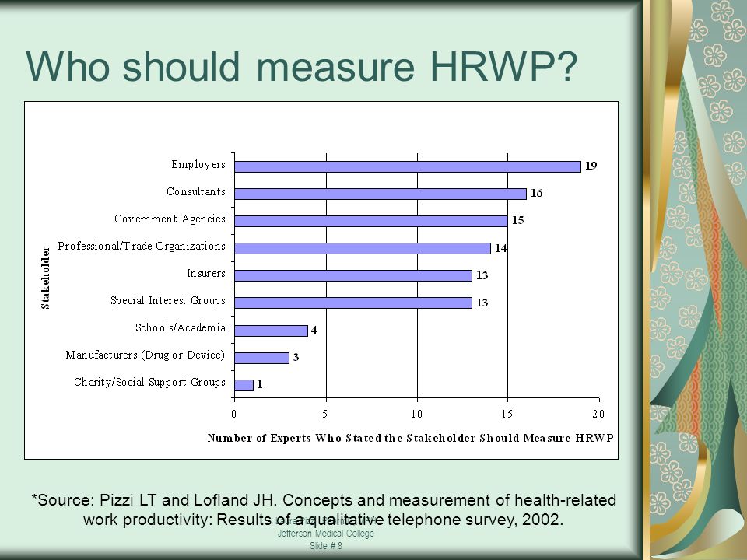The height and width of the screenshot is (560, 747).
Task: Click x-axis tick label '5'
Action: tap(325, 414)
